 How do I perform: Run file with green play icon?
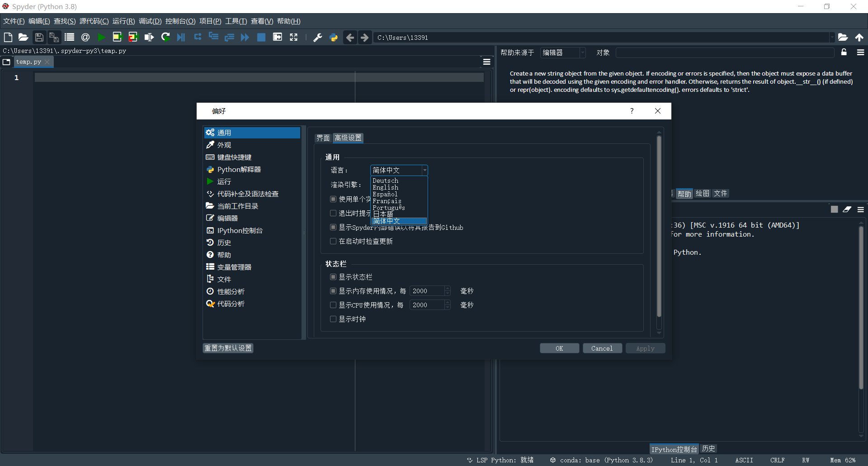101,37
